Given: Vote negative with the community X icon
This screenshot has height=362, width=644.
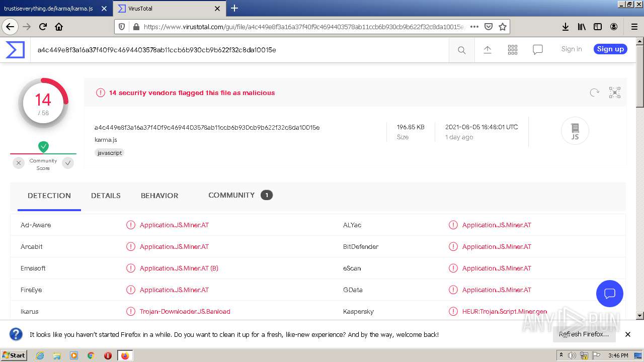Looking at the screenshot, I should tap(19, 162).
